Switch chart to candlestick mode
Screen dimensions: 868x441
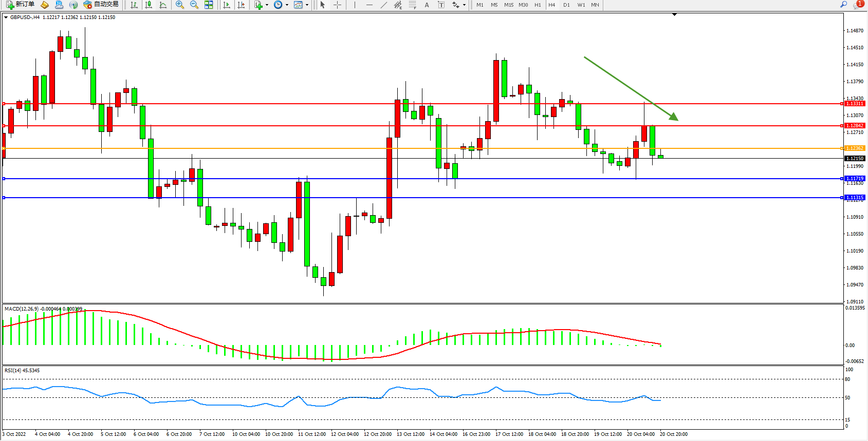[149, 5]
